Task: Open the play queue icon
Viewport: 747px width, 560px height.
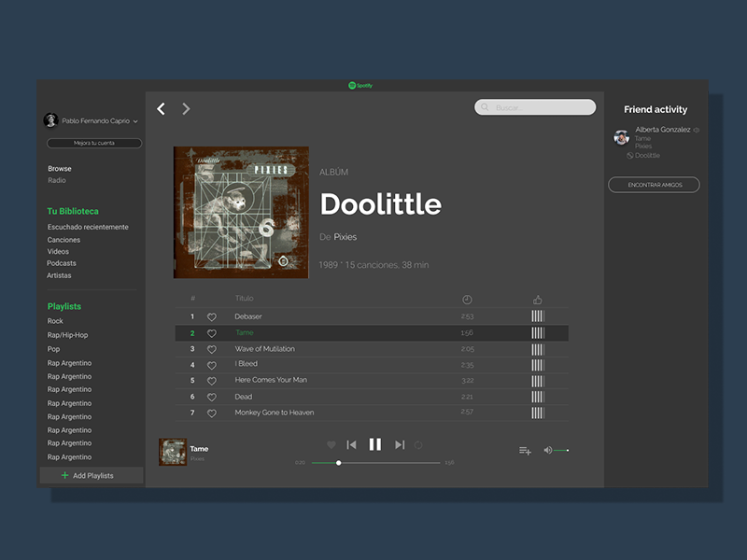Action: (x=525, y=451)
